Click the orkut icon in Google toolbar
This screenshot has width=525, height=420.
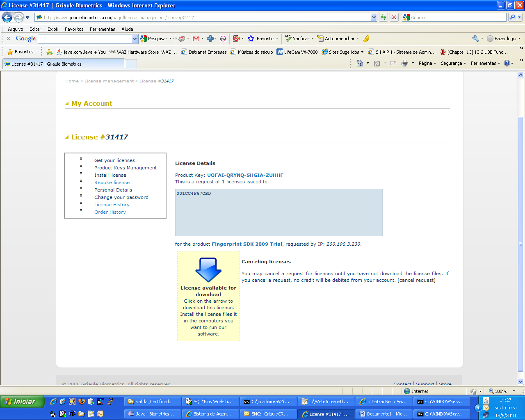coord(223,39)
